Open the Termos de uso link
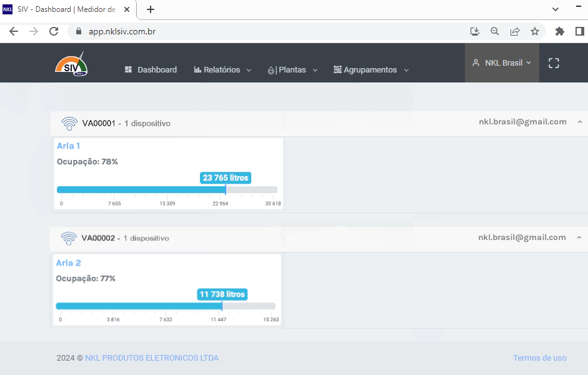Screen dimensions: 588x375 539,358
